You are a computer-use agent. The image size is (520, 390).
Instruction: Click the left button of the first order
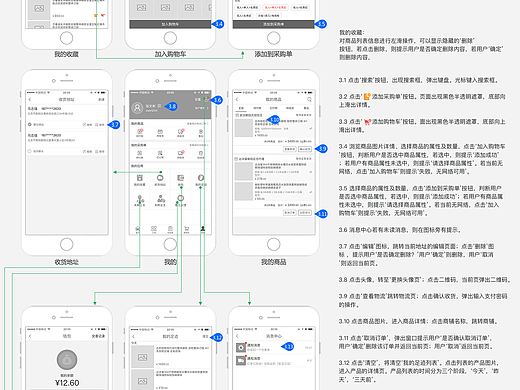click(290, 149)
